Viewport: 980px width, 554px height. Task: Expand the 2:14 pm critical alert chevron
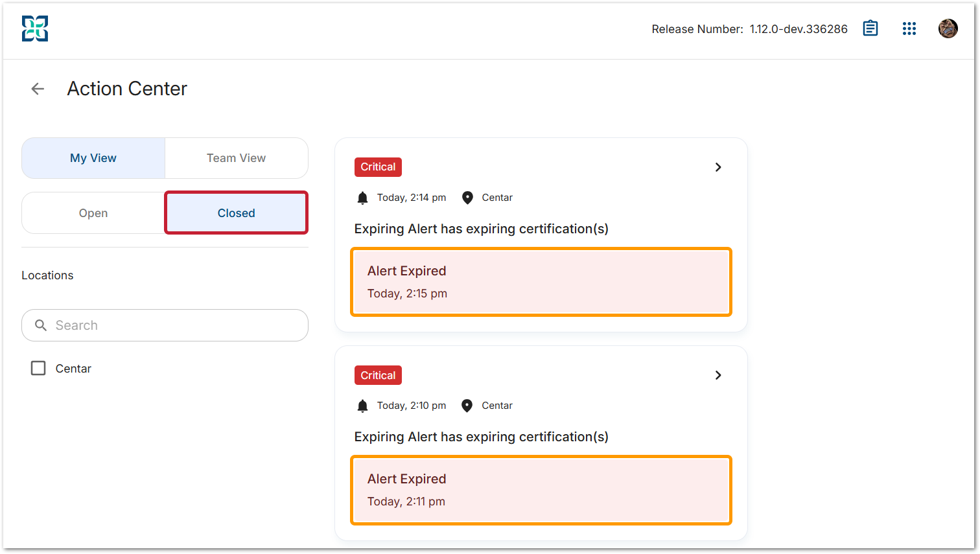pyautogui.click(x=718, y=167)
